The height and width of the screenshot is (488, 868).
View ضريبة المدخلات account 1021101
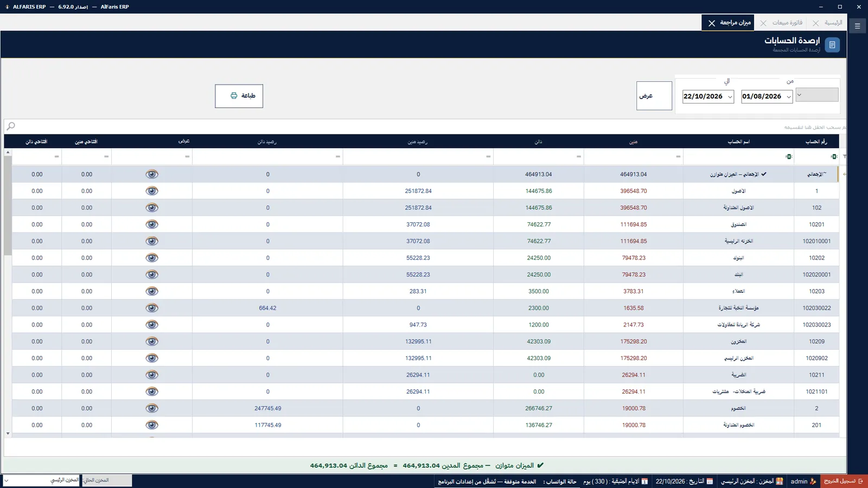[x=152, y=391]
